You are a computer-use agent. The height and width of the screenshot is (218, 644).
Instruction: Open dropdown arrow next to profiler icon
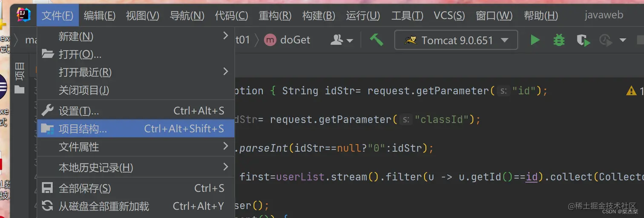[x=623, y=40]
